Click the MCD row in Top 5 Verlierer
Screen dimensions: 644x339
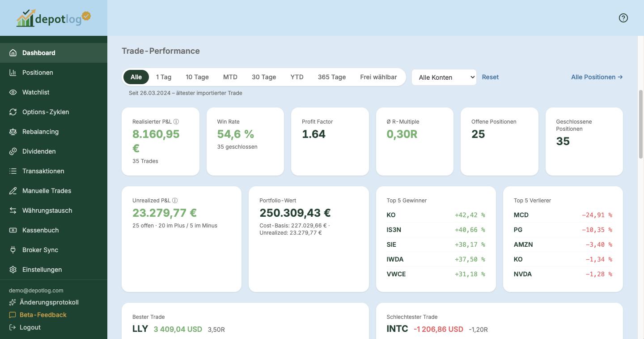click(x=563, y=215)
